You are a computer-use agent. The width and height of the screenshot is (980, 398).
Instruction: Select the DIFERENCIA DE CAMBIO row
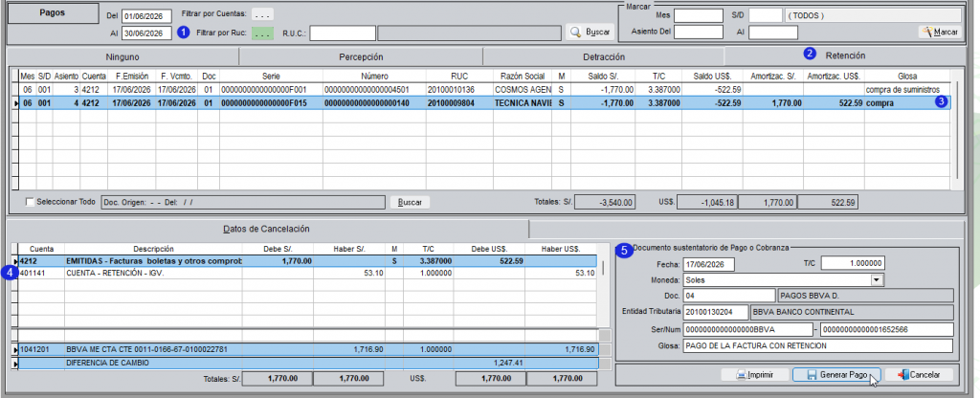click(307, 363)
